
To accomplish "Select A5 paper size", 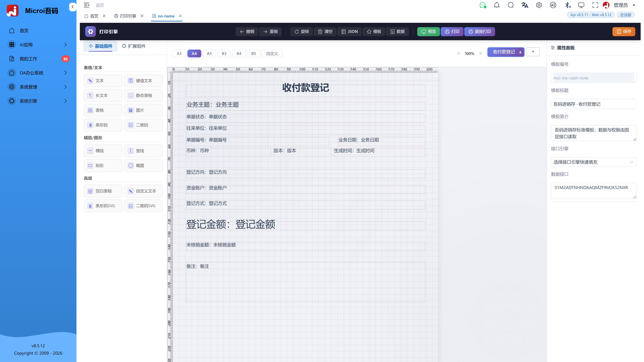I will pyautogui.click(x=209, y=53).
